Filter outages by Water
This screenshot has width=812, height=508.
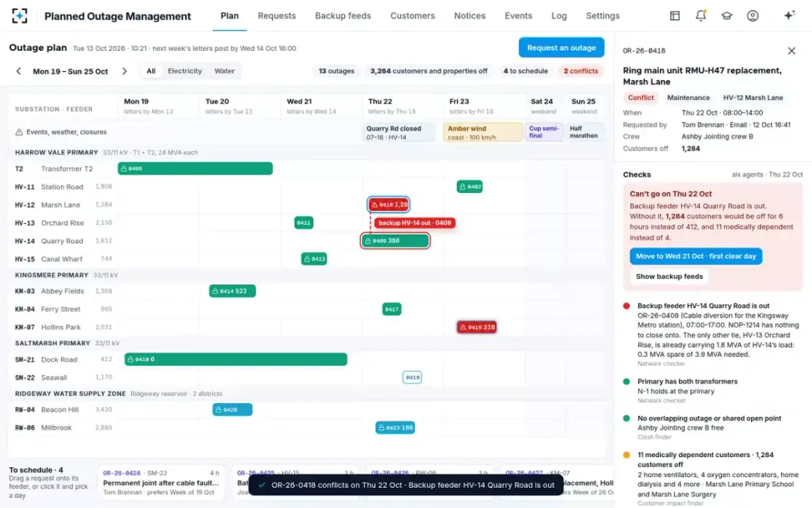[225, 71]
